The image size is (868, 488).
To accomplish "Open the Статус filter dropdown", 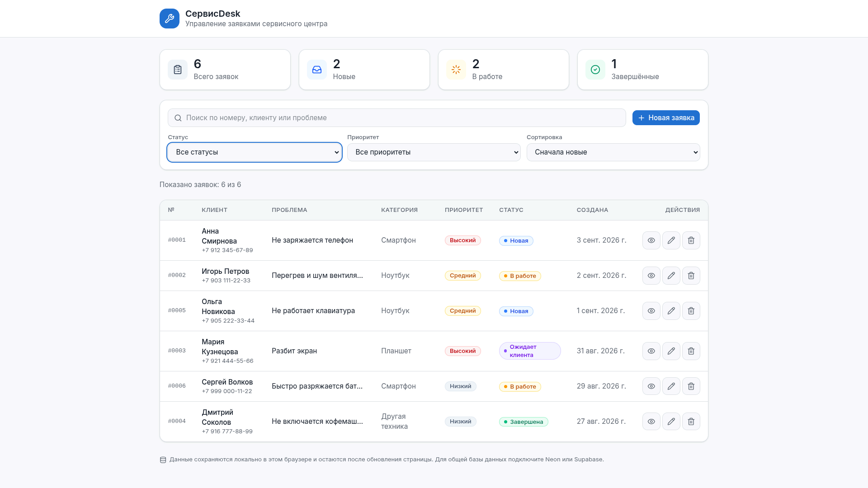I will pos(255,152).
